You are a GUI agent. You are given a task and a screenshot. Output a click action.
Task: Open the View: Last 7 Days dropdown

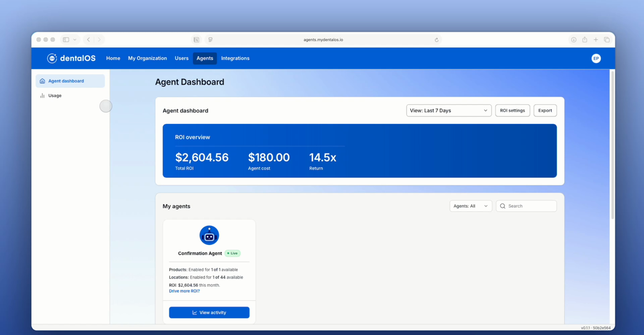point(449,110)
